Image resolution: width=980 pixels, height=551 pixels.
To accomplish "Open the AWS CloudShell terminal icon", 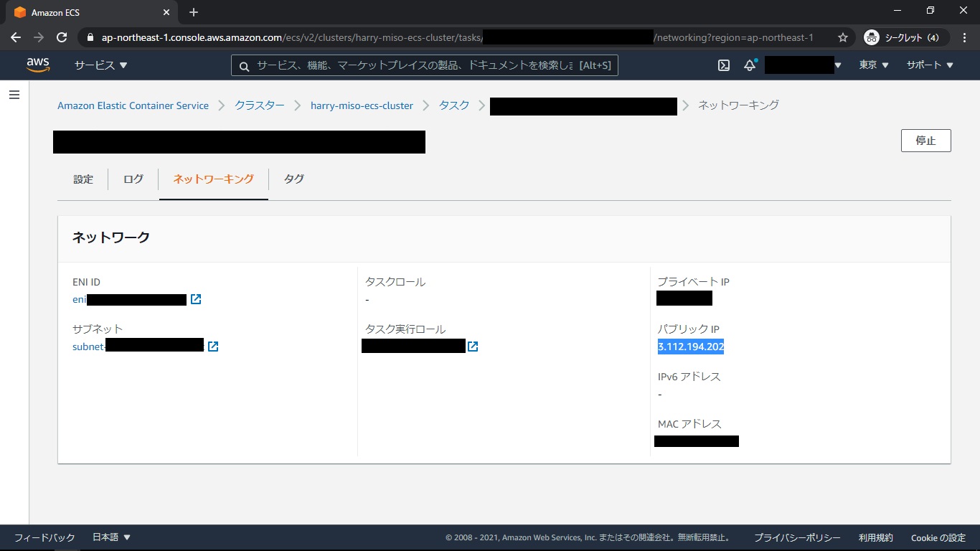I will (x=724, y=65).
